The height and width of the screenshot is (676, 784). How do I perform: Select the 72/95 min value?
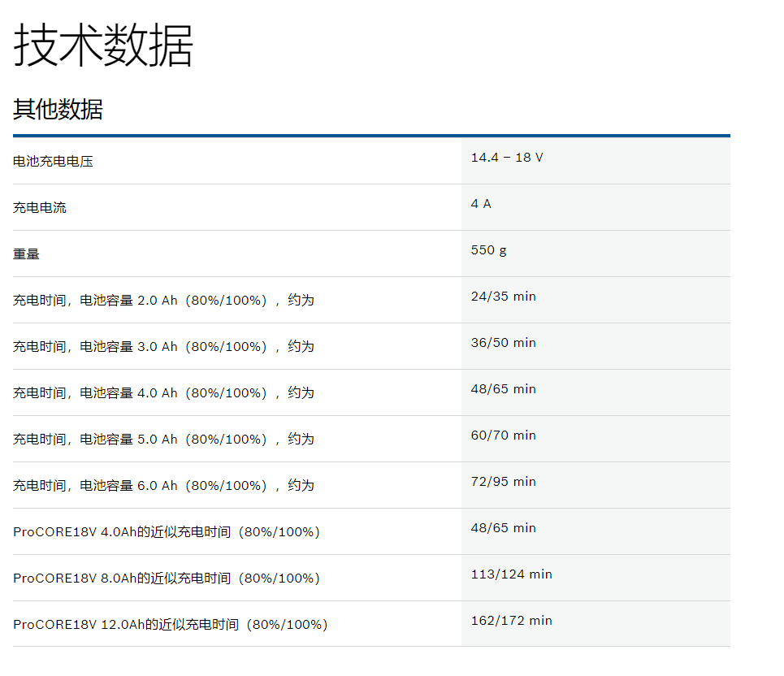[x=503, y=482]
